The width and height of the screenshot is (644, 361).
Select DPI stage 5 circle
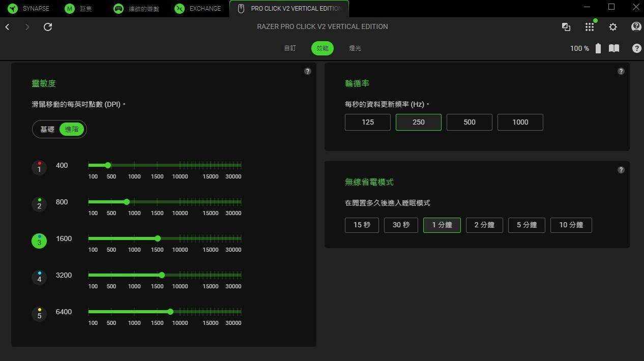[x=39, y=314]
